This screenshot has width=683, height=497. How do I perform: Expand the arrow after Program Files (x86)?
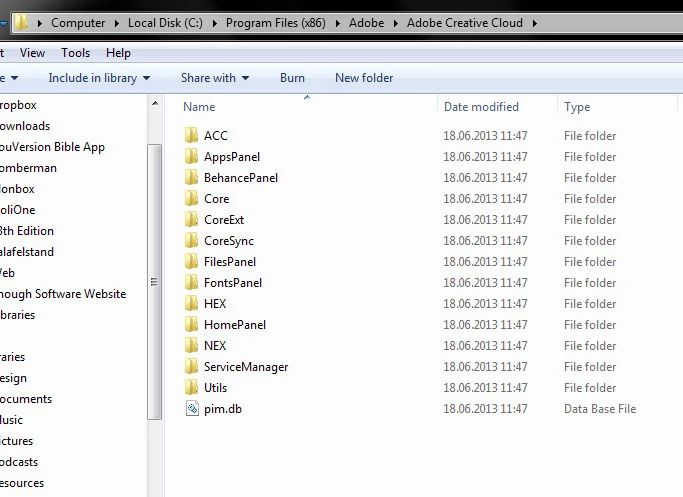338,23
